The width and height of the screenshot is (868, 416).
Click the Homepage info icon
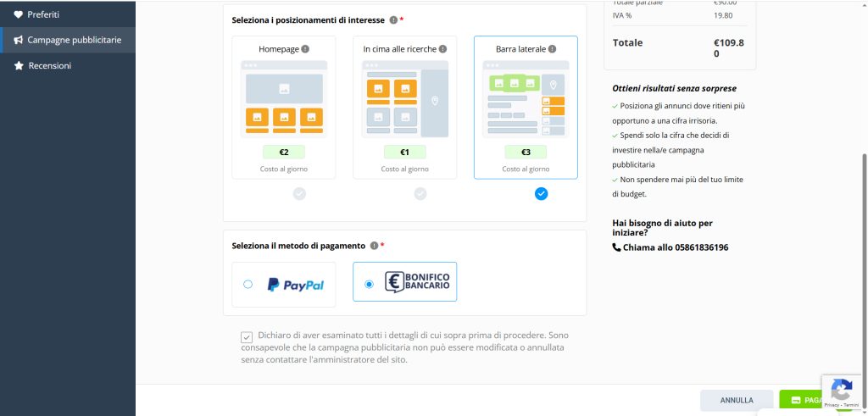tap(305, 49)
